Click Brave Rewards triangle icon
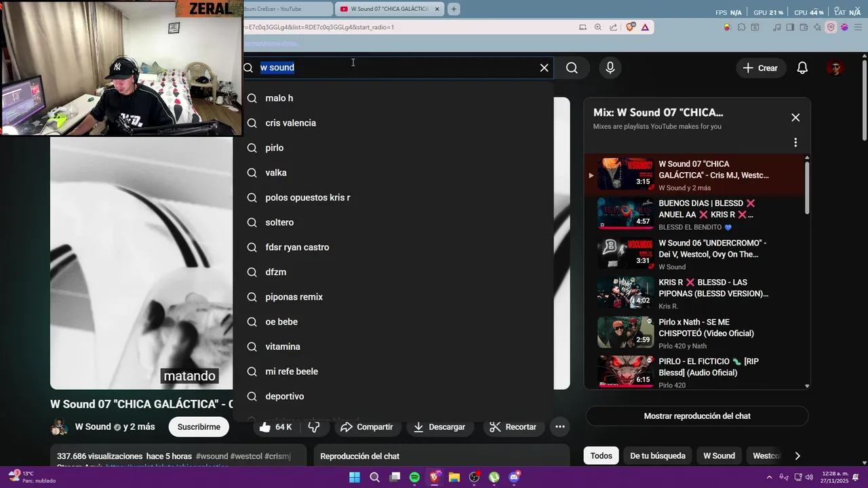Image resolution: width=868 pixels, height=488 pixels. tap(645, 27)
